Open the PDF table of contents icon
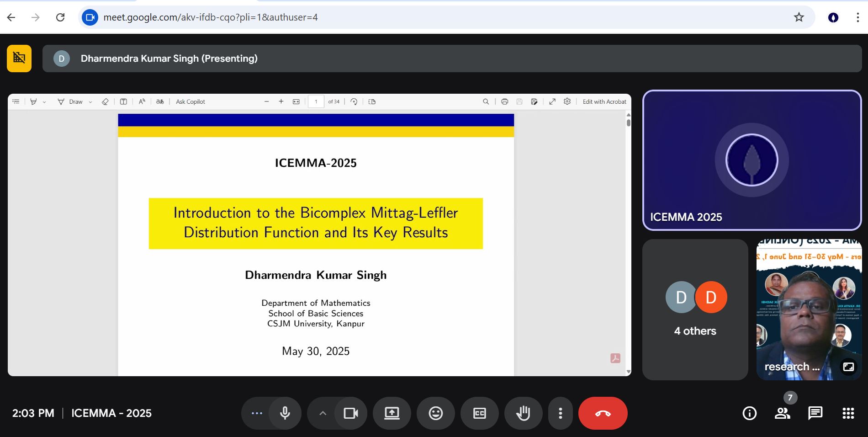Screen dimensions: 868x437 click(16, 101)
